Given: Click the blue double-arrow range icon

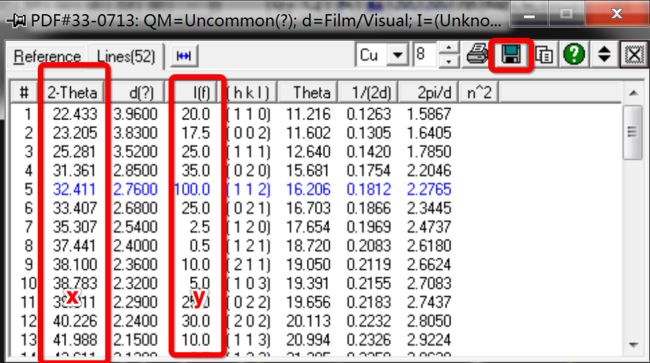Looking at the screenshot, I should click(184, 56).
